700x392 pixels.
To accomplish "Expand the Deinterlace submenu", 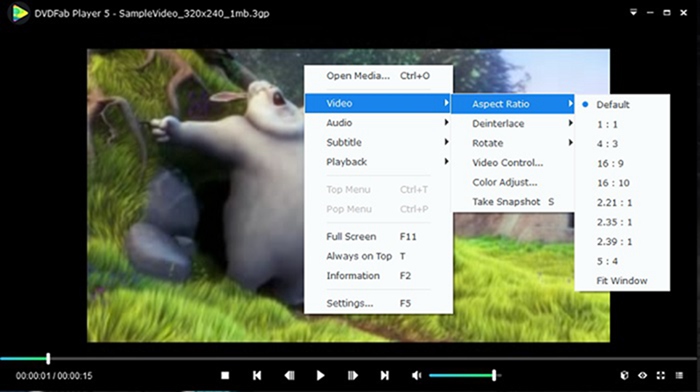I will pyautogui.click(x=513, y=124).
